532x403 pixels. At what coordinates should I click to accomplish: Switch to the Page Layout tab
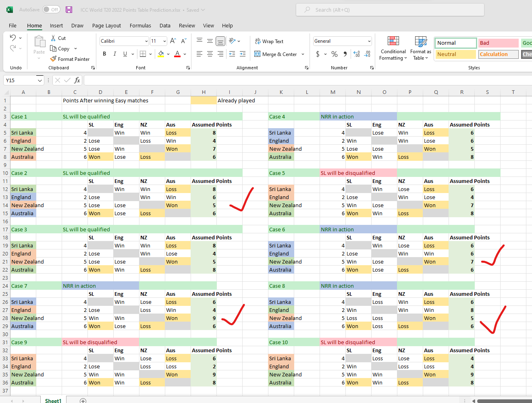point(106,25)
